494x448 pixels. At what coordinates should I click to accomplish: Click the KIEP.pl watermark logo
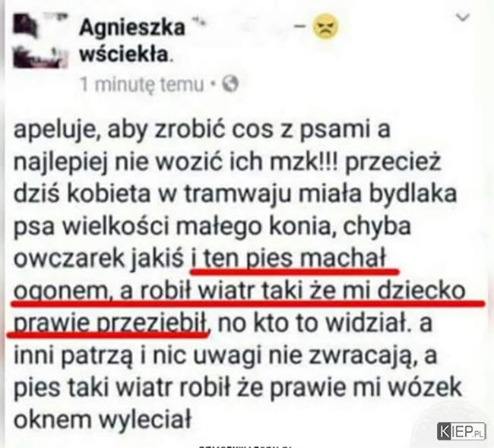(461, 431)
